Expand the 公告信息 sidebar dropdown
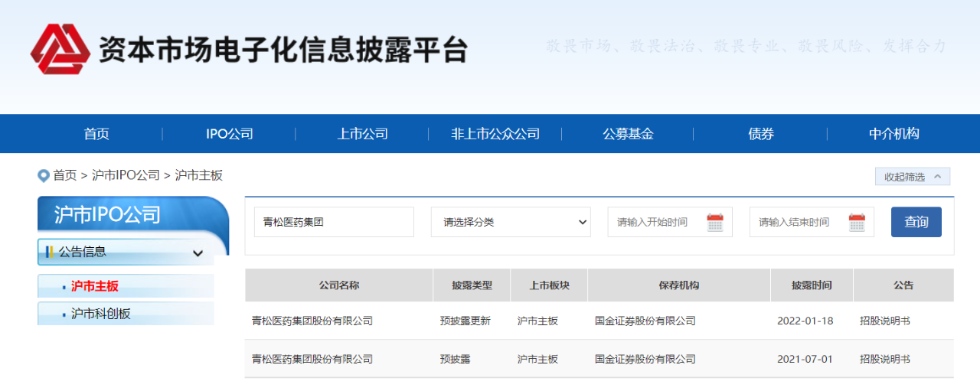The height and width of the screenshot is (391, 980). 126,252
